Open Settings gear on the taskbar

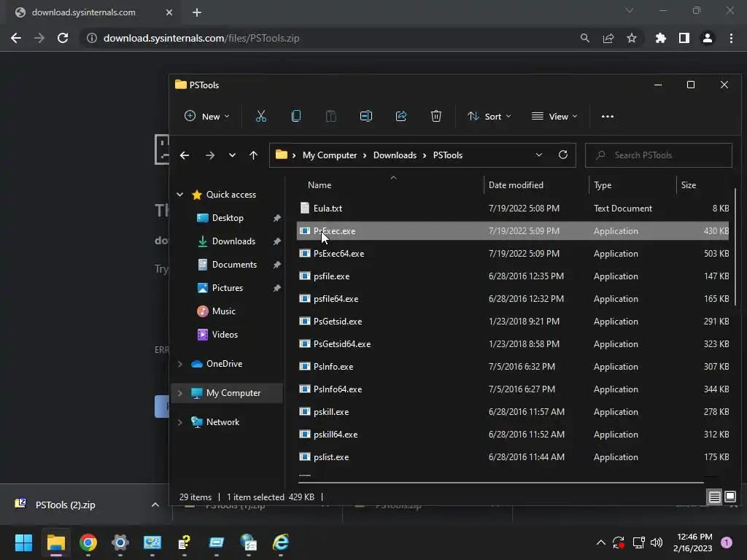pyautogui.click(x=120, y=542)
